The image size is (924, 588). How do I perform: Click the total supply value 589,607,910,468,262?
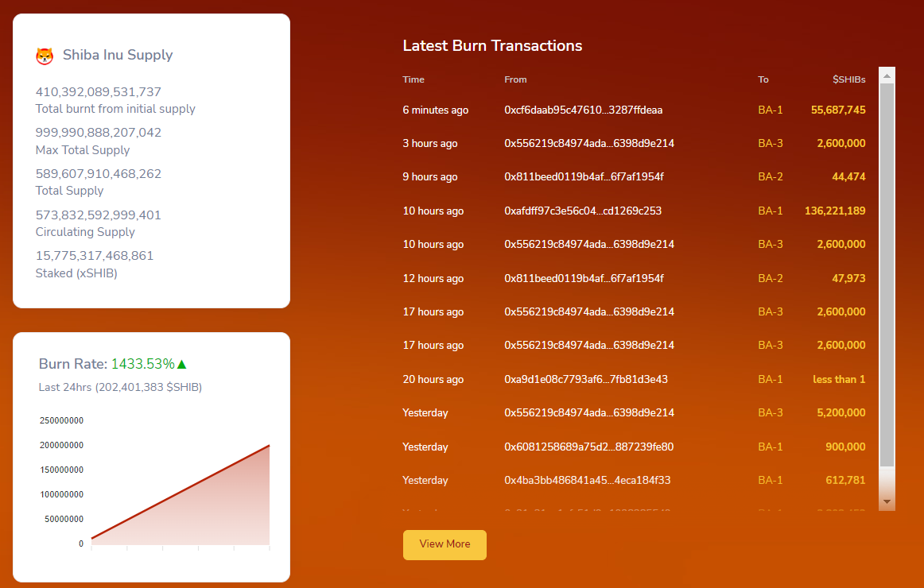click(x=99, y=174)
